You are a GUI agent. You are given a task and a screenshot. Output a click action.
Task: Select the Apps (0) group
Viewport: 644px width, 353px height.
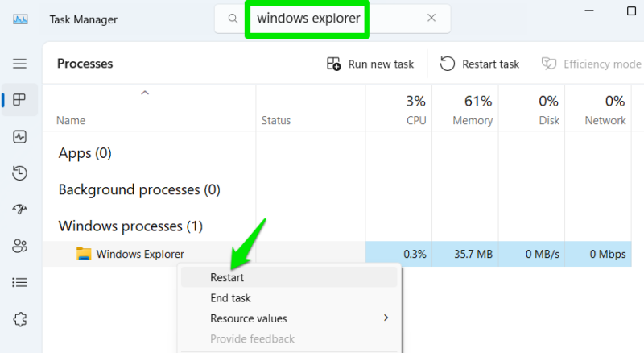coord(85,153)
